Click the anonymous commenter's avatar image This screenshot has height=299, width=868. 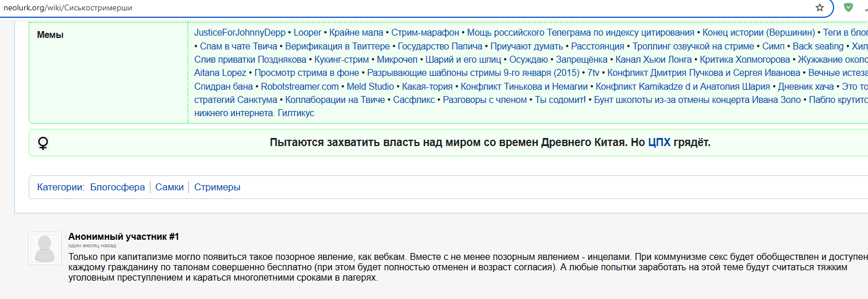45,248
